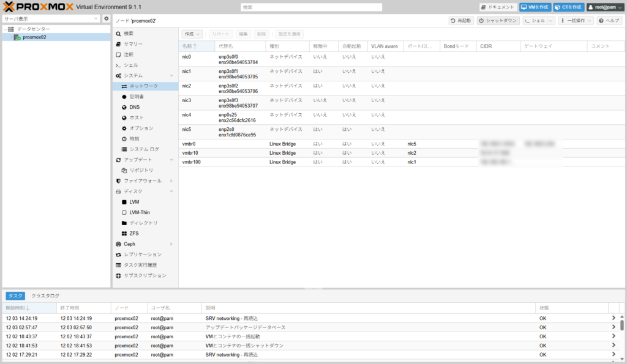Select the LVM-Thin storage entry

pyautogui.click(x=139, y=212)
